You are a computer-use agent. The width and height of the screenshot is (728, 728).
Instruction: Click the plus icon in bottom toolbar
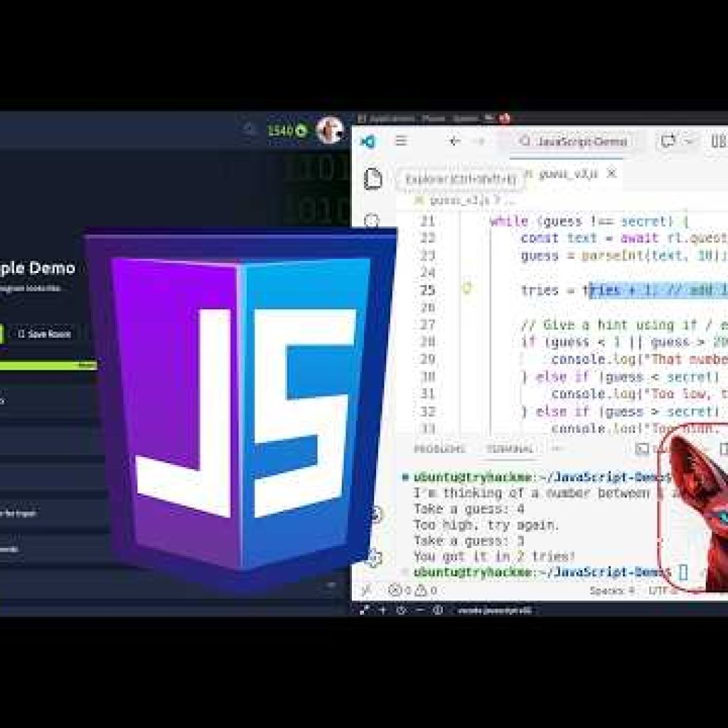click(383, 610)
